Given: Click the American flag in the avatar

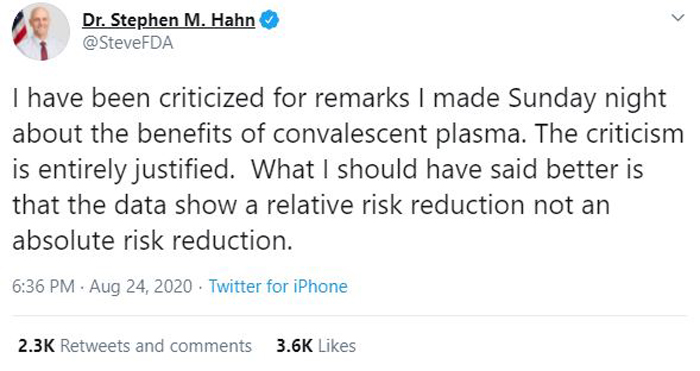Looking at the screenshot, I should [x=19, y=28].
